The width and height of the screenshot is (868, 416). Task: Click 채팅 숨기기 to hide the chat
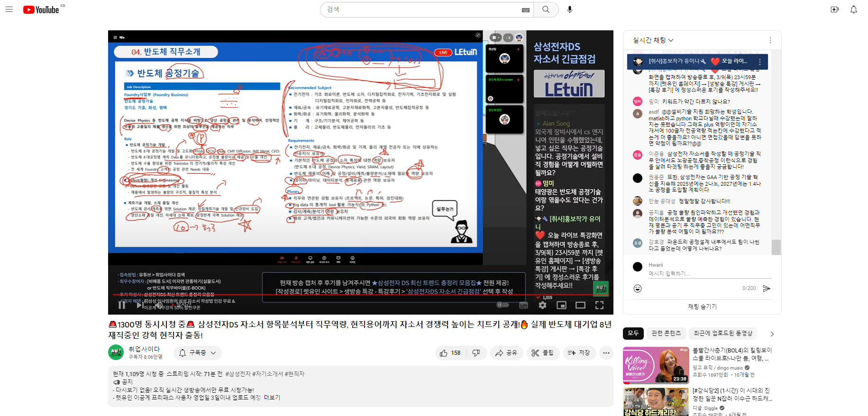pyautogui.click(x=702, y=307)
